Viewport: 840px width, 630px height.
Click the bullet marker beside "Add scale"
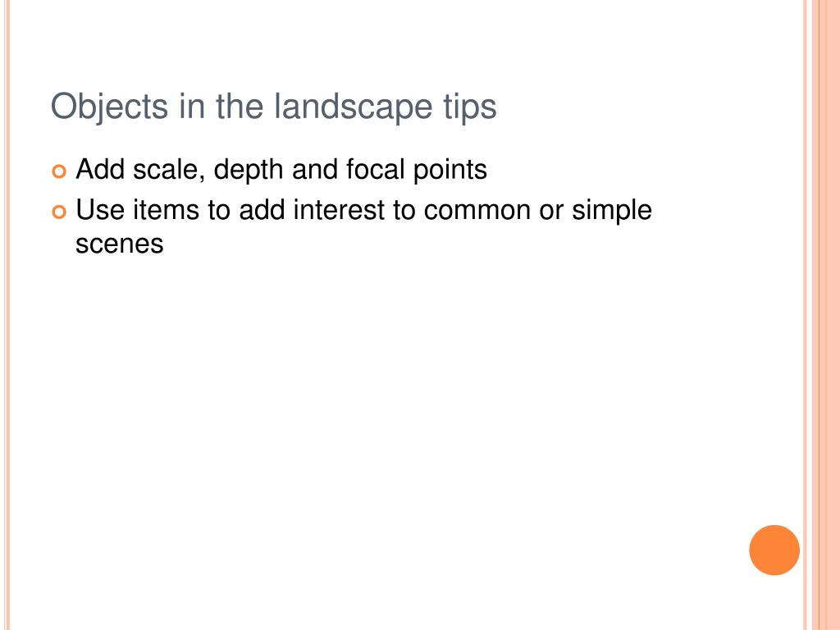point(59,171)
